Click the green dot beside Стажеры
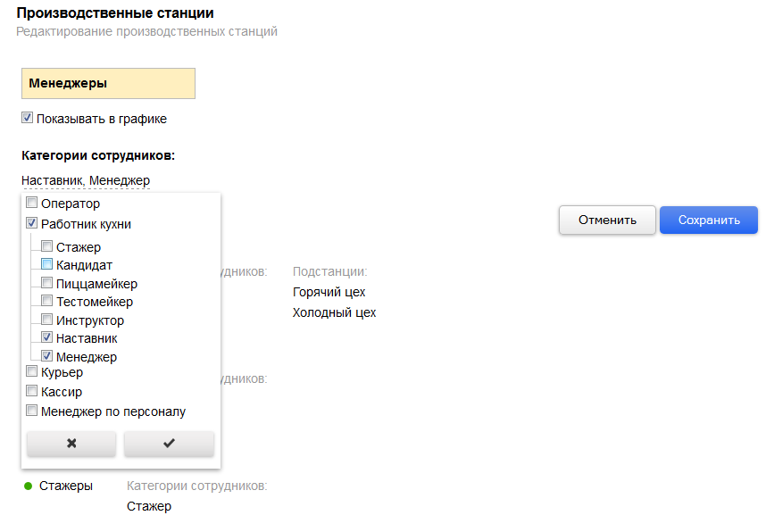The width and height of the screenshot is (766, 532). (29, 486)
